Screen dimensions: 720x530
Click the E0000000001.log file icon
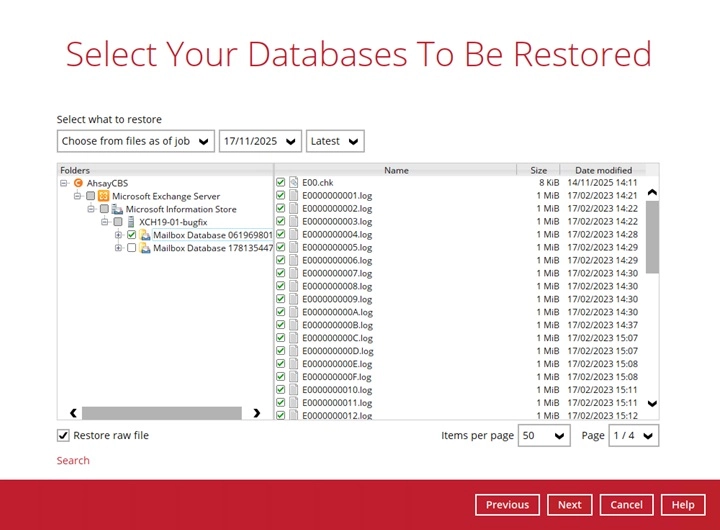click(294, 196)
